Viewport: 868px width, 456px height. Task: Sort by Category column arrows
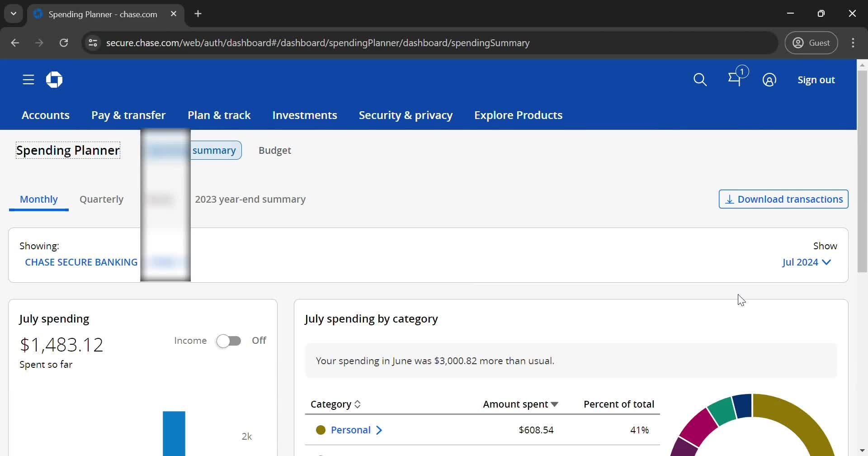click(358, 404)
